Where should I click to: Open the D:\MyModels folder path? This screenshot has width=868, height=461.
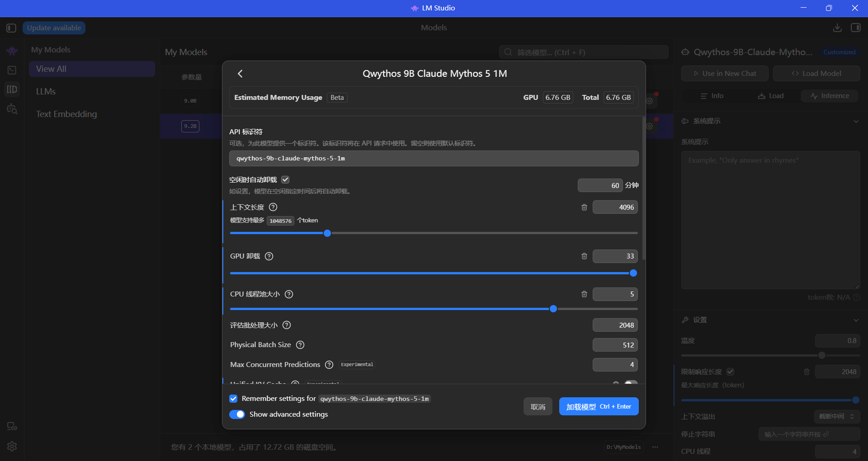pyautogui.click(x=624, y=447)
